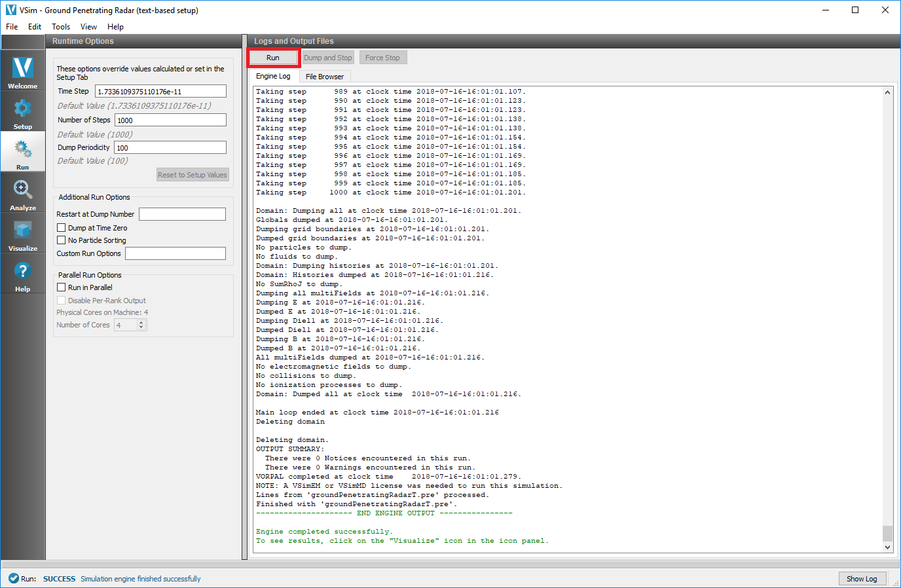The height and width of the screenshot is (588, 901).
Task: Switch to the File Browser tab
Action: pyautogui.click(x=324, y=77)
